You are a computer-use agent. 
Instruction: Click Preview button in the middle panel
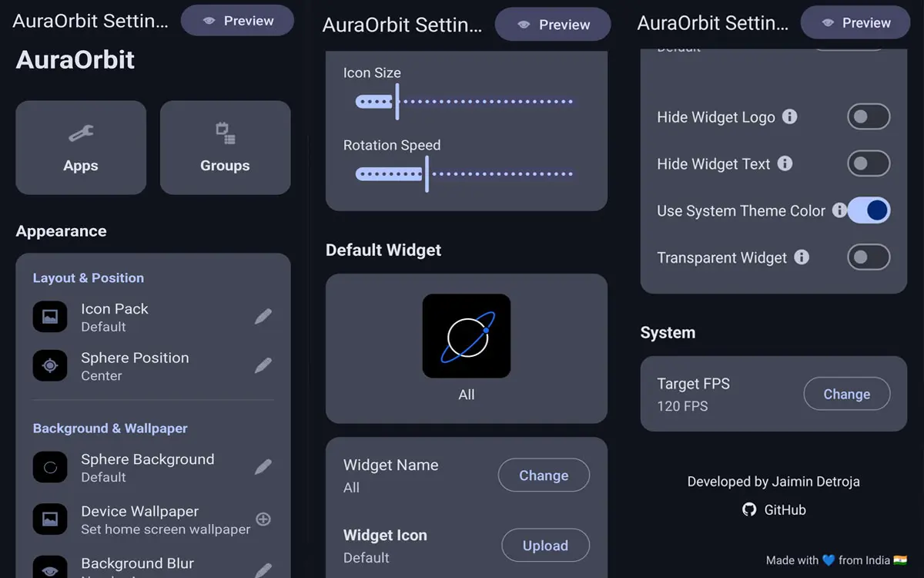pos(553,25)
